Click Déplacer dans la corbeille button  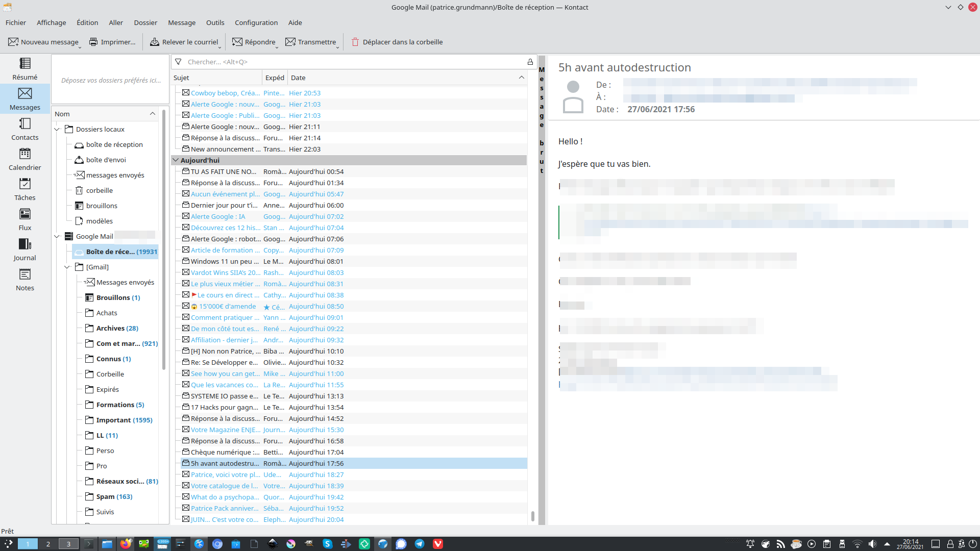(397, 42)
